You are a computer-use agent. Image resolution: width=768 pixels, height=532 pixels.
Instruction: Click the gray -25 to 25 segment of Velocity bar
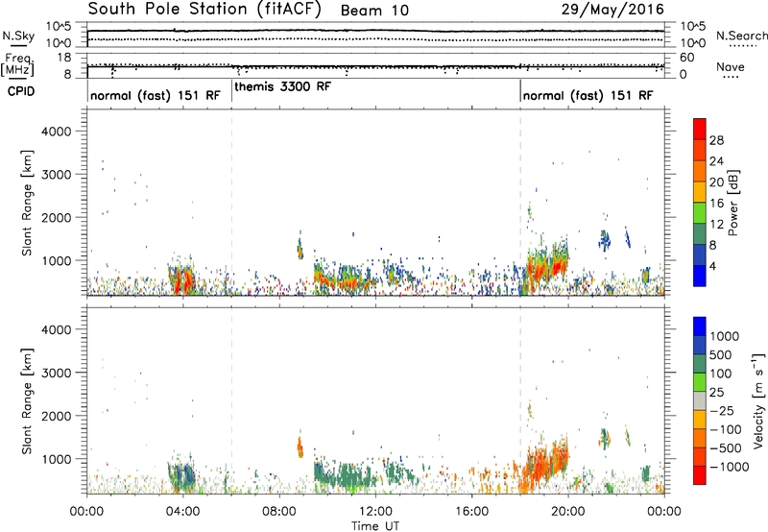coord(700,401)
